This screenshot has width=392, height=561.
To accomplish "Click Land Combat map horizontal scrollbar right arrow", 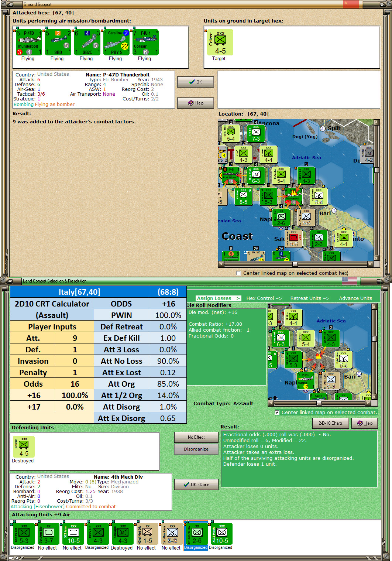I will pyautogui.click(x=368, y=403).
